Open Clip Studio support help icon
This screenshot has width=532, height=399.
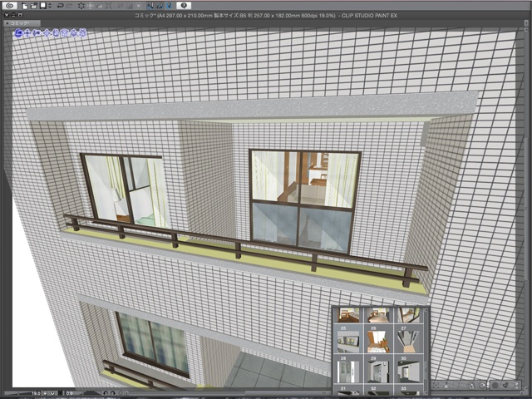[x=184, y=6]
